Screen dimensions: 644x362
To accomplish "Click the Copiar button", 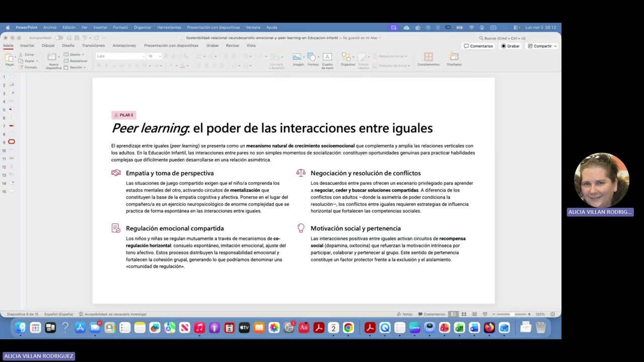I will pyautogui.click(x=27, y=61).
